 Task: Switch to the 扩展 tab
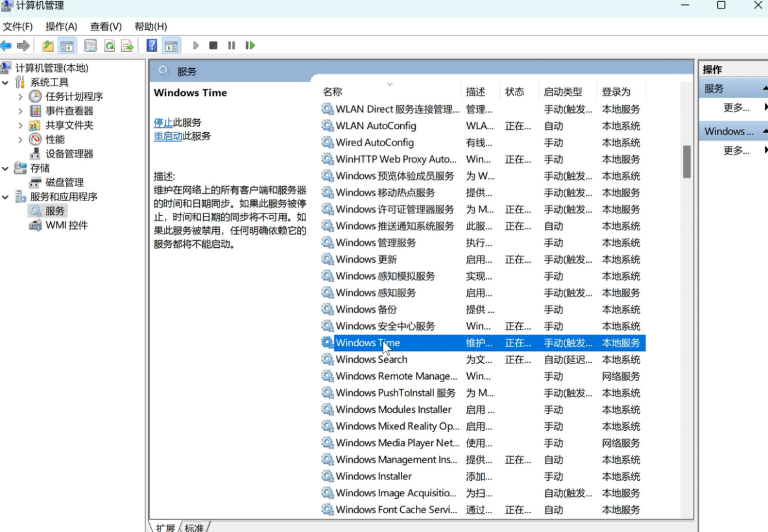[165, 527]
